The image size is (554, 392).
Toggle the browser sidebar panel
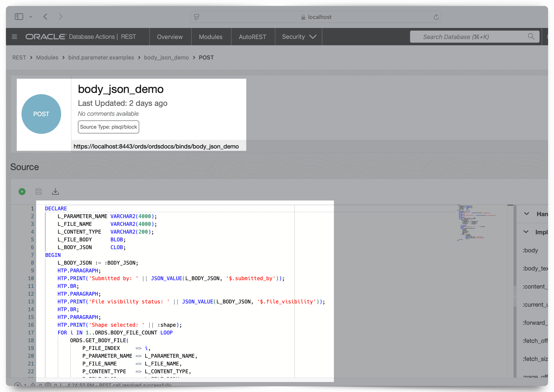(x=19, y=17)
